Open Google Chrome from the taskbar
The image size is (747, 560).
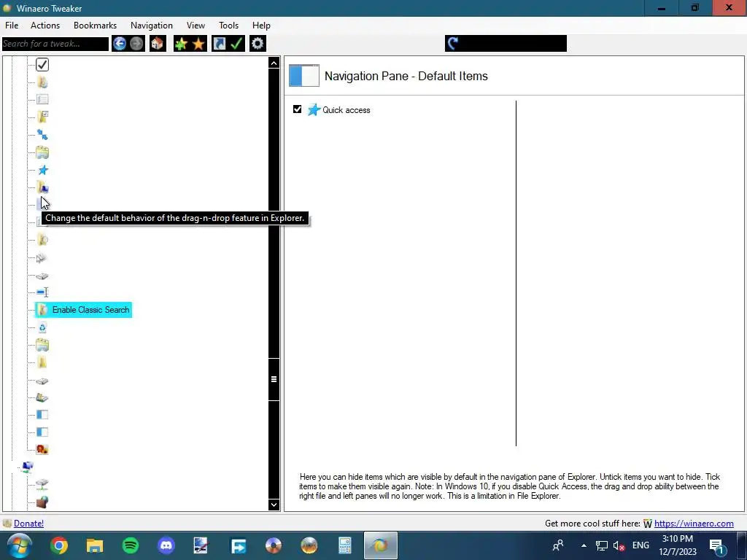[59, 545]
